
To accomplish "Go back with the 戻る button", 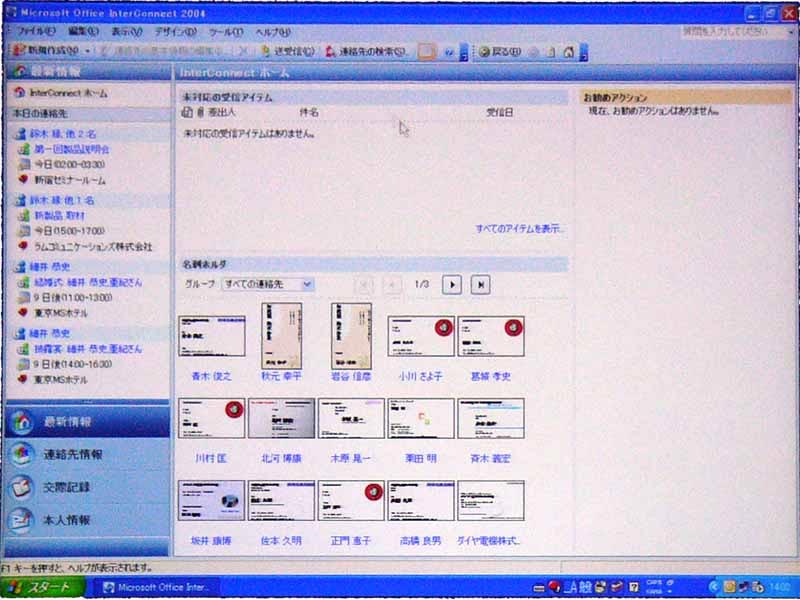I will (x=499, y=52).
